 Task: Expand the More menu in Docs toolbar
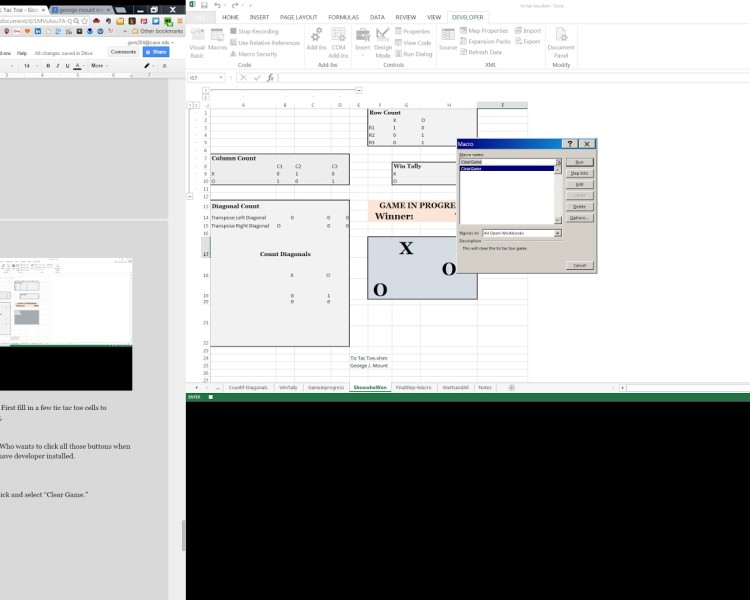[98, 65]
